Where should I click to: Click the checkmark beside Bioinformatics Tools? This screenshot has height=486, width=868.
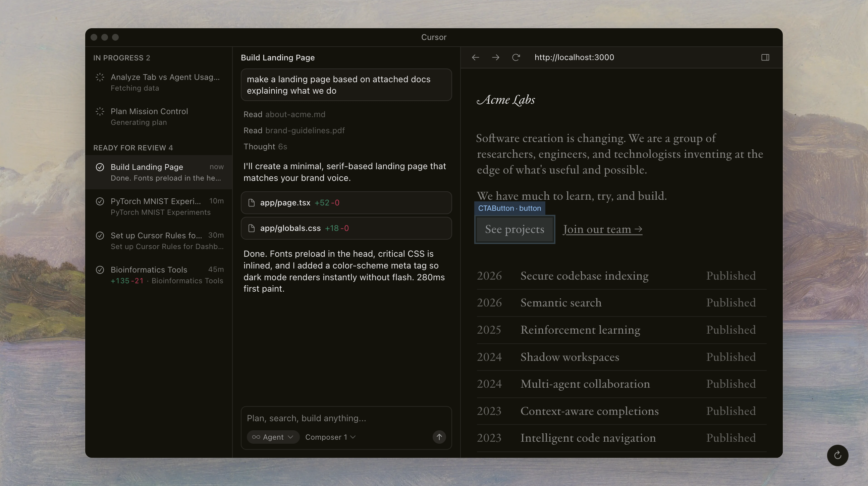click(100, 270)
